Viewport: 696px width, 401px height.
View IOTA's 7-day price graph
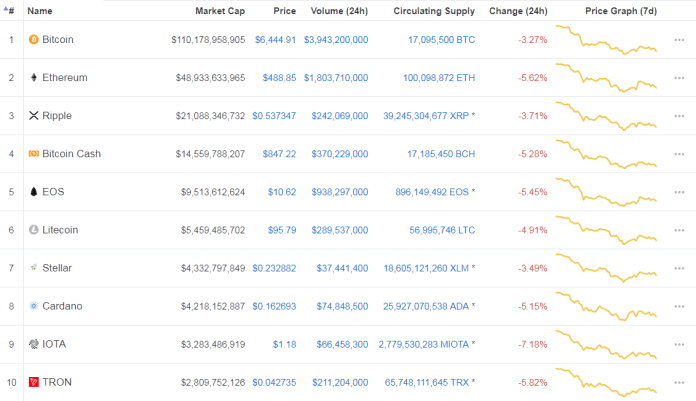coord(606,345)
